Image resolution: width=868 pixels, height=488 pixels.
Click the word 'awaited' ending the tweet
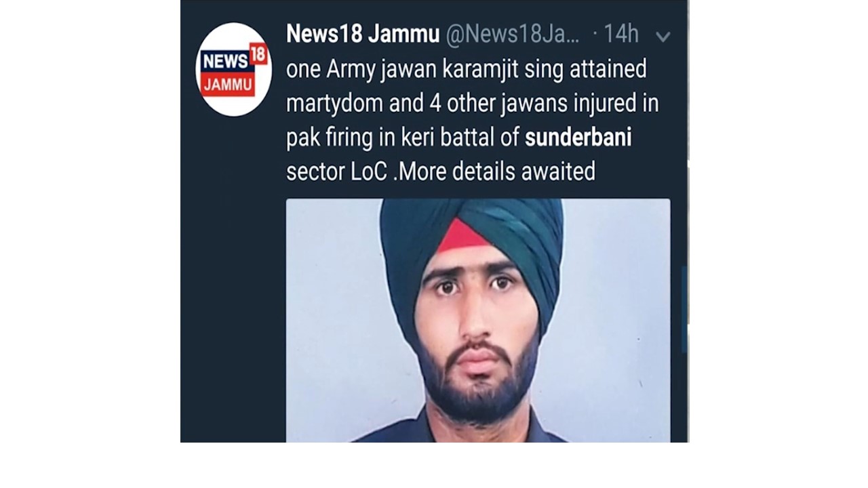(558, 171)
